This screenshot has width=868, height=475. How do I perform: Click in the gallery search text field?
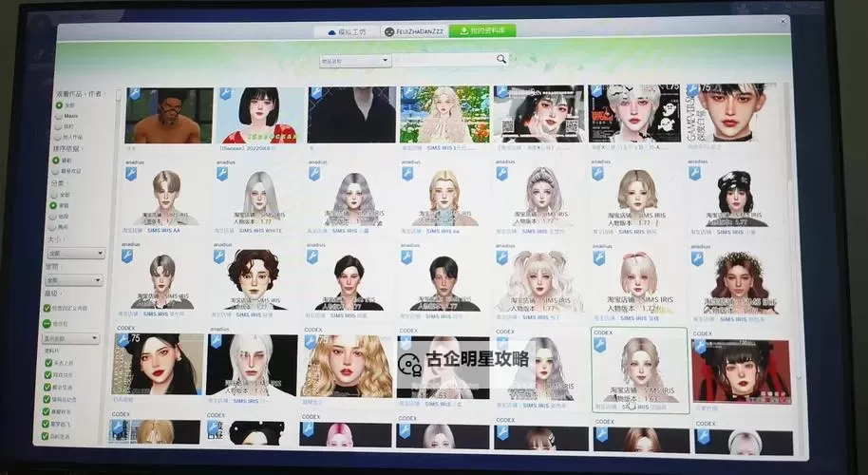coord(444,59)
